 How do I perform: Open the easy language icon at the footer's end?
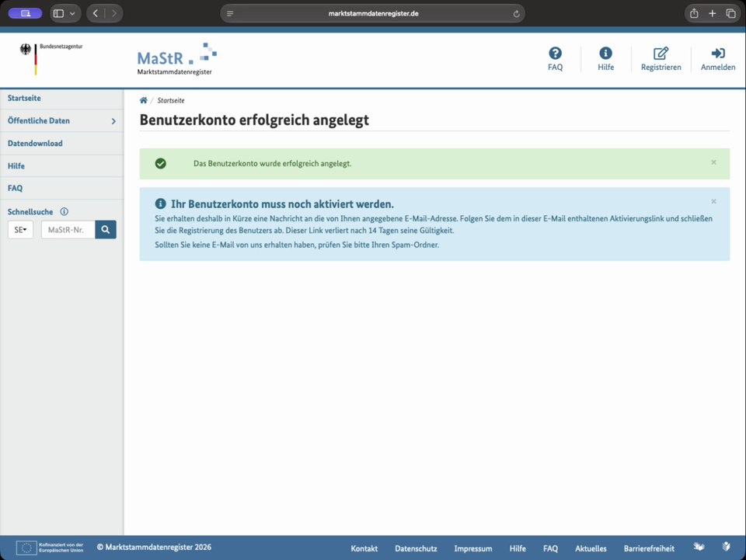(x=726, y=547)
